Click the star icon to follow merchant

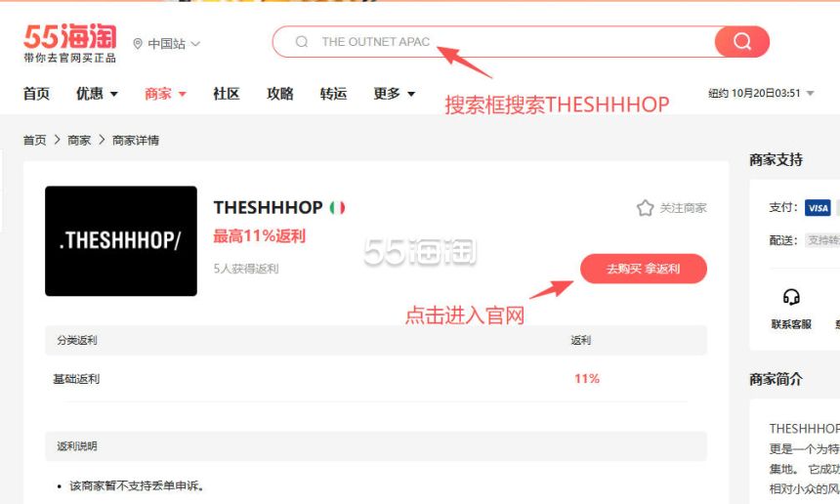click(x=645, y=208)
